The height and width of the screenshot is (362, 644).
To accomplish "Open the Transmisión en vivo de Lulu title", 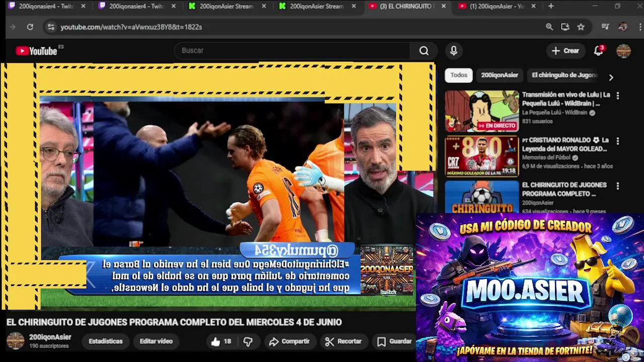I will (x=566, y=99).
